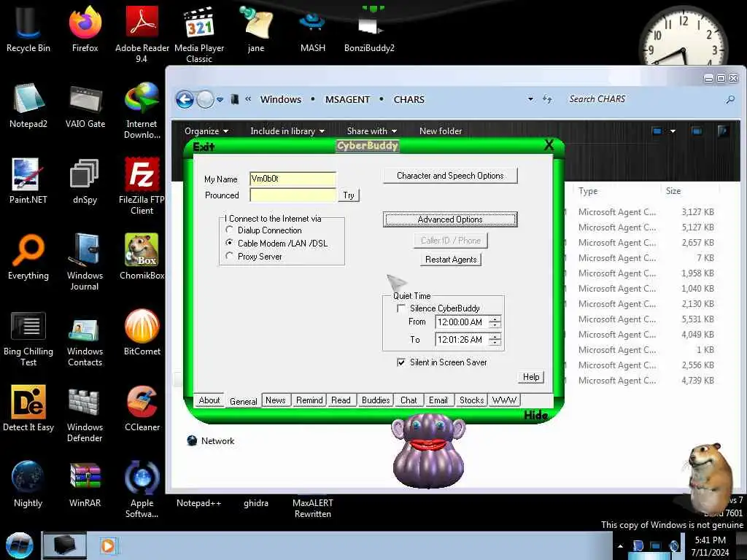The width and height of the screenshot is (747, 560).
Task: Enable Silence CyberBuddy checkbox
Action: point(401,308)
